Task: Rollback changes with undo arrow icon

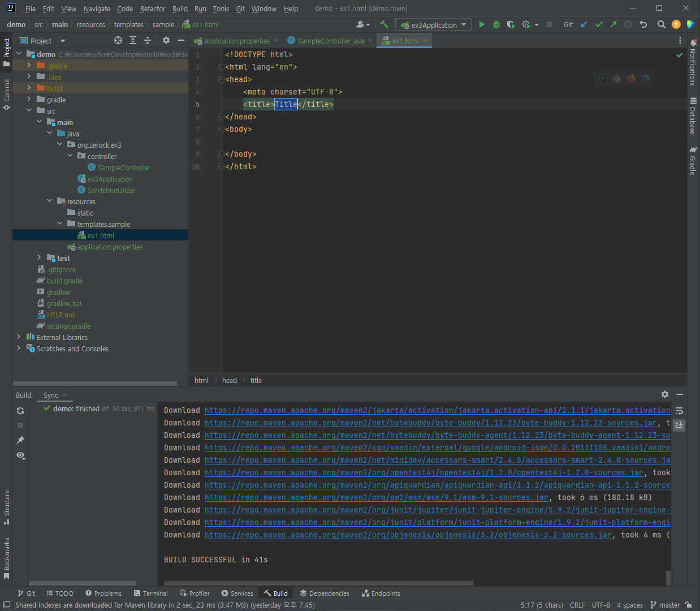Action: click(x=643, y=24)
